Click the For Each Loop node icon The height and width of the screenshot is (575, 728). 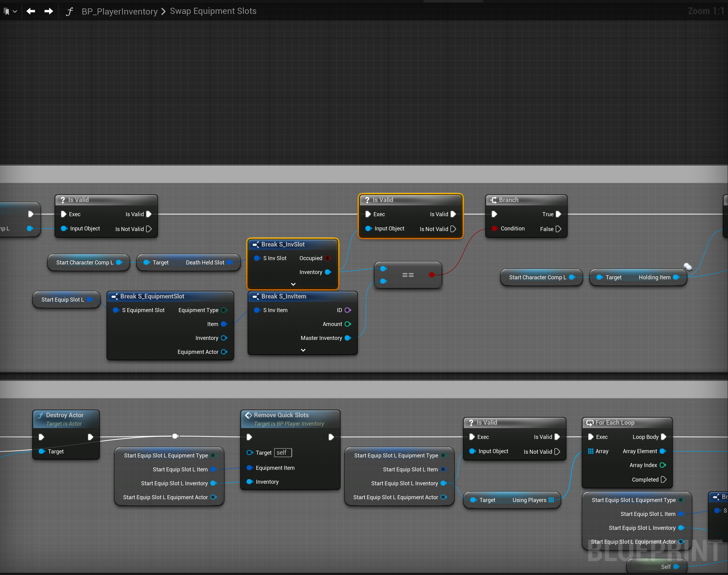tap(590, 423)
